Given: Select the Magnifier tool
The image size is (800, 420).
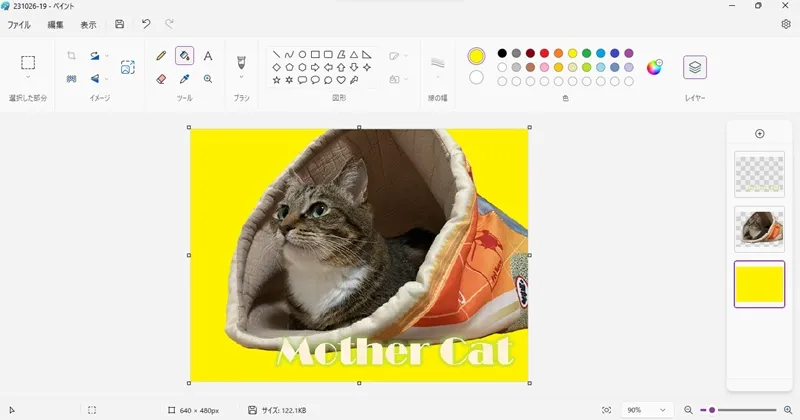Looking at the screenshot, I should click(x=208, y=79).
